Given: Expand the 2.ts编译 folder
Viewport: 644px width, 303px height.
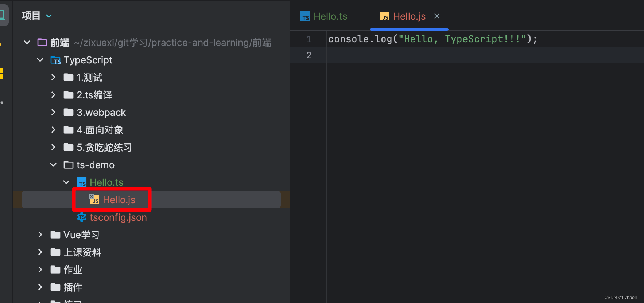Looking at the screenshot, I should point(53,95).
